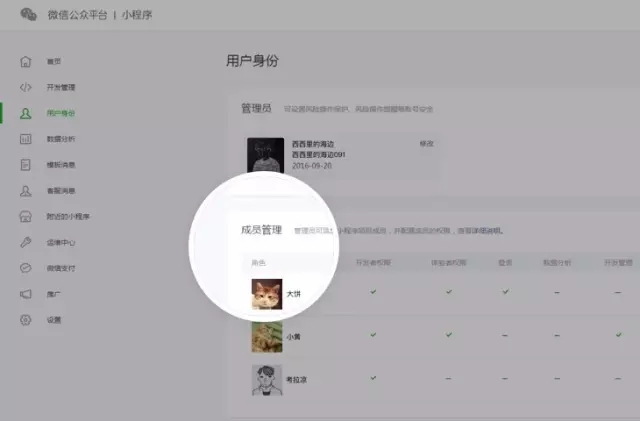The height and width of the screenshot is (421, 640).
Task: Open the 运维中心 wrench icon
Action: click(x=26, y=243)
